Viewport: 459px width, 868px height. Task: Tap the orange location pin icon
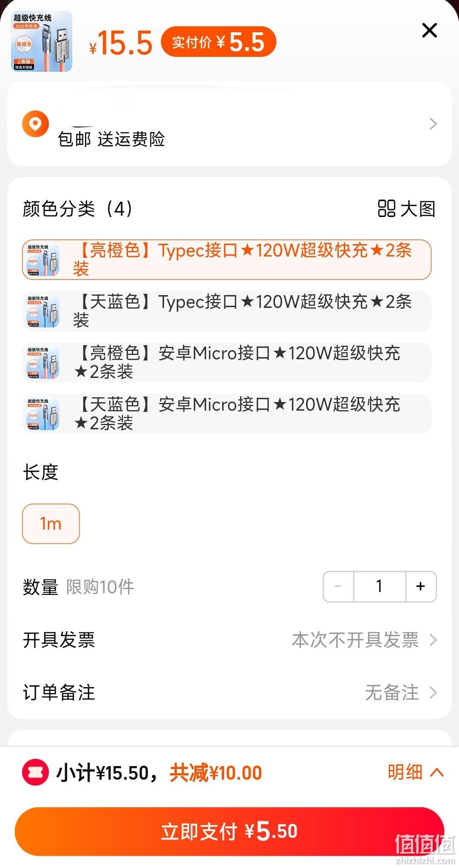[x=36, y=124]
